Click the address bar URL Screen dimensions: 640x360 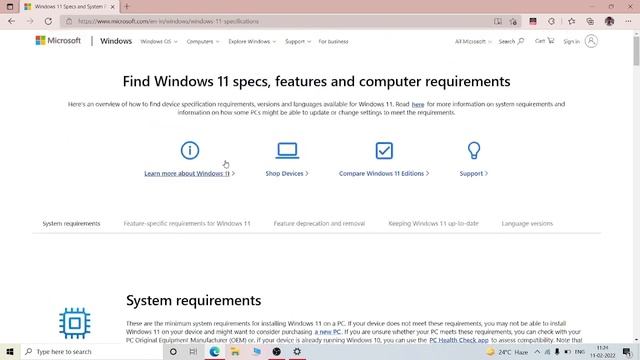click(x=168, y=21)
